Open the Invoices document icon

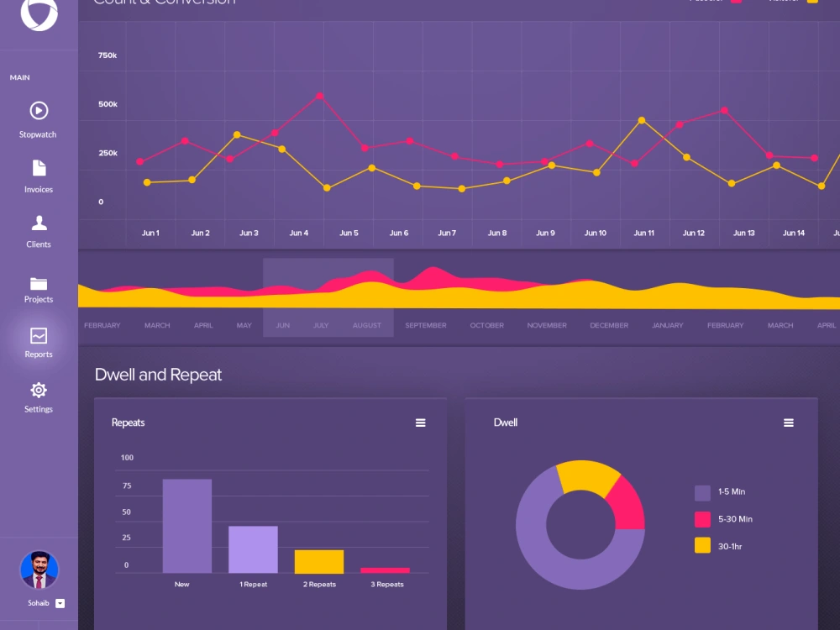coord(39,168)
